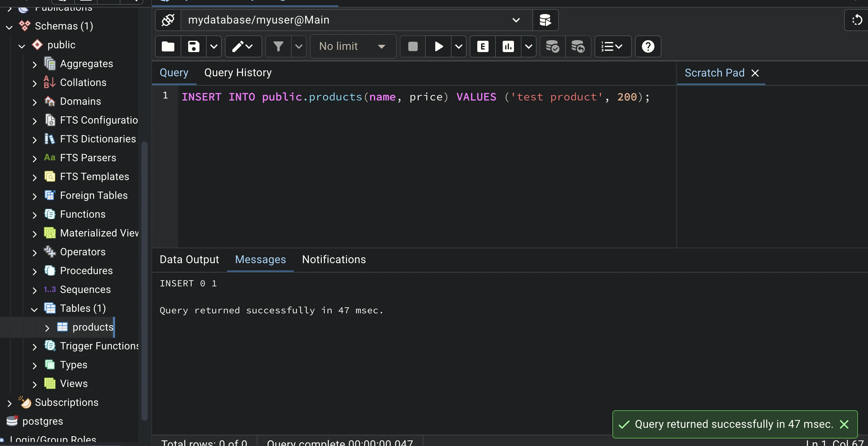The height and width of the screenshot is (446, 868).
Task: Select the FTS Templates node
Action: [94, 177]
